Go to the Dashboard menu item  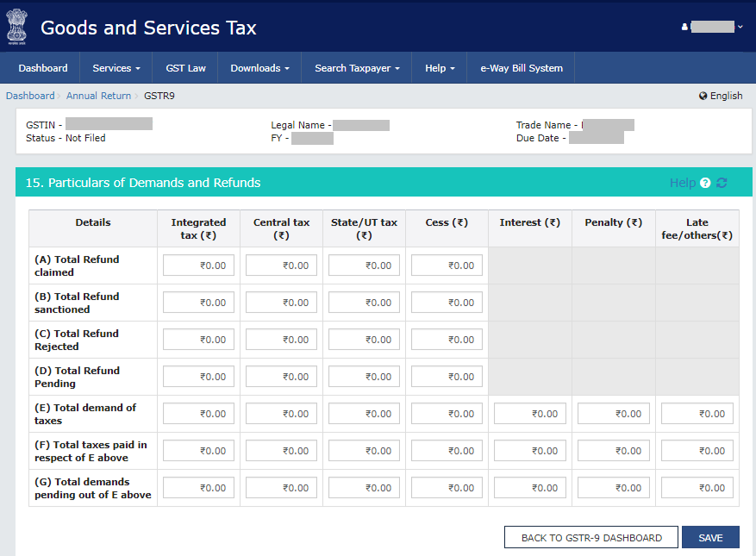click(43, 68)
